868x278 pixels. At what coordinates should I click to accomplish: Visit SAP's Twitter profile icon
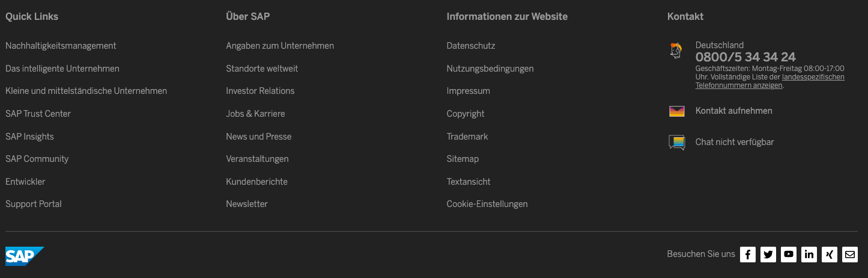[x=768, y=255]
